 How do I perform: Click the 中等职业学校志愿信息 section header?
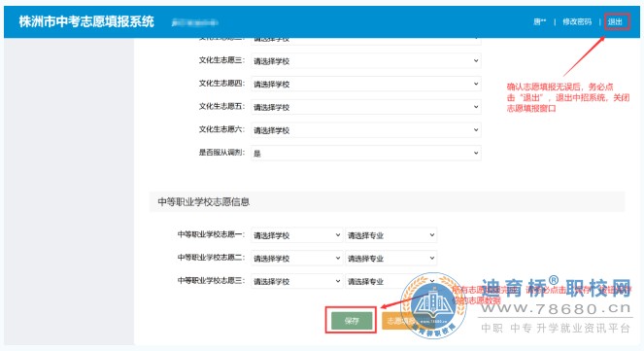pos(204,202)
